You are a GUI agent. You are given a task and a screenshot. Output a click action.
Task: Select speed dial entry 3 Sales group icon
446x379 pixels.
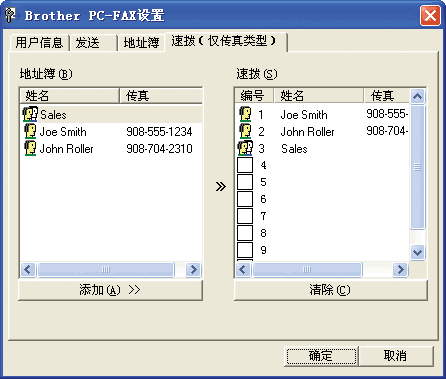click(245, 148)
